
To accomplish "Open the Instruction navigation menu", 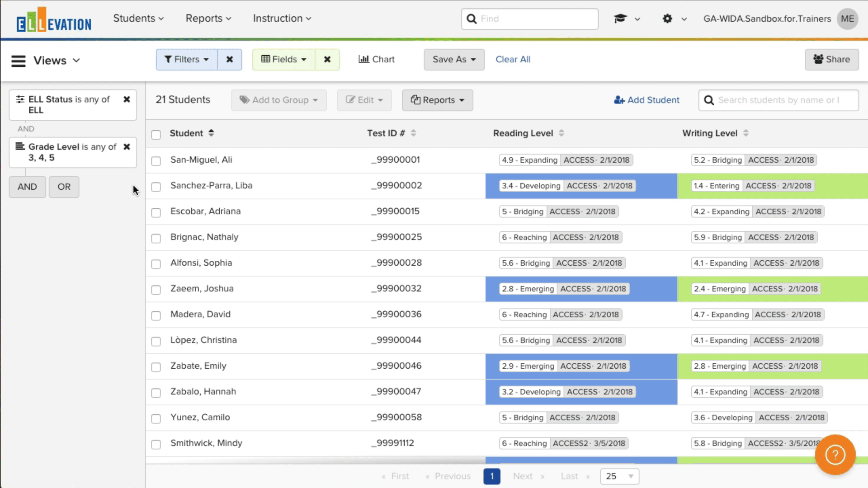I will coord(282,19).
